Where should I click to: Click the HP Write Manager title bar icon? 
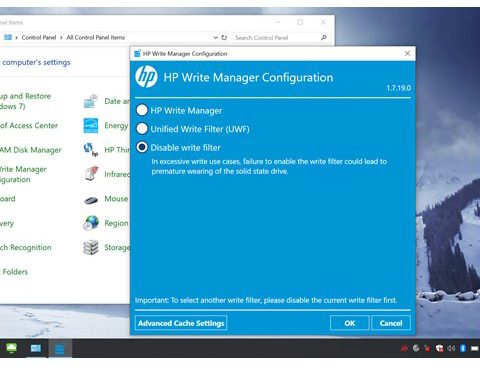(x=137, y=54)
